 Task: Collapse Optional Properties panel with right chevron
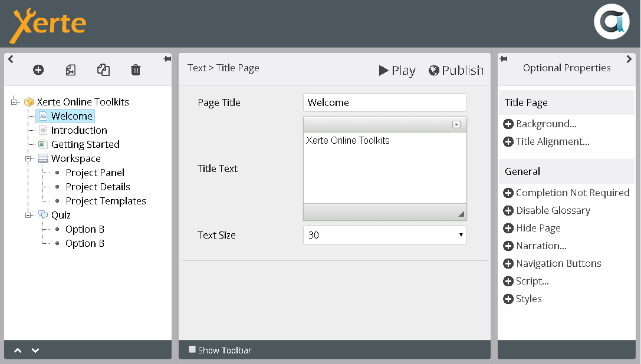click(x=629, y=59)
